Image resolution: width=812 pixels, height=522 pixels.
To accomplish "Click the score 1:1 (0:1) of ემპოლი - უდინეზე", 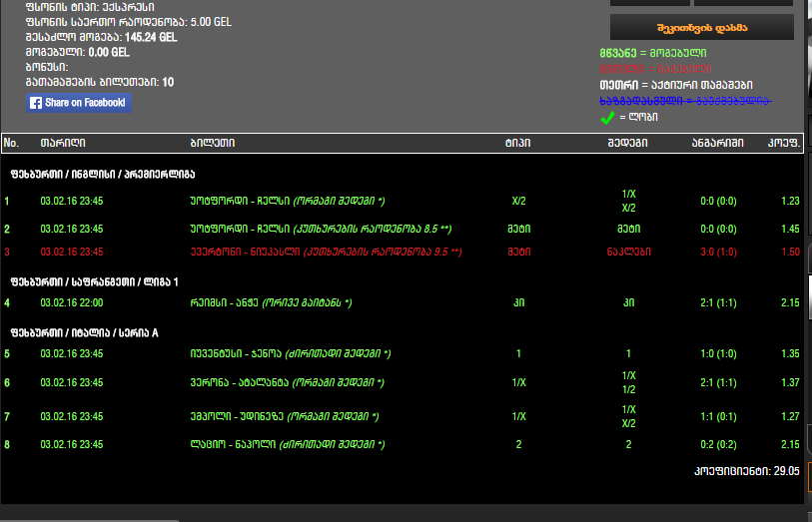I will click(718, 416).
